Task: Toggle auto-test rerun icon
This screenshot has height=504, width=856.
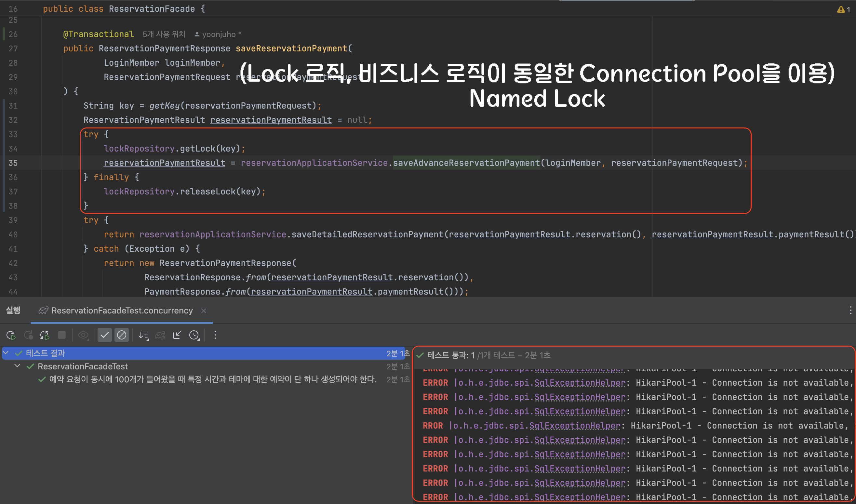Action: [x=45, y=335]
